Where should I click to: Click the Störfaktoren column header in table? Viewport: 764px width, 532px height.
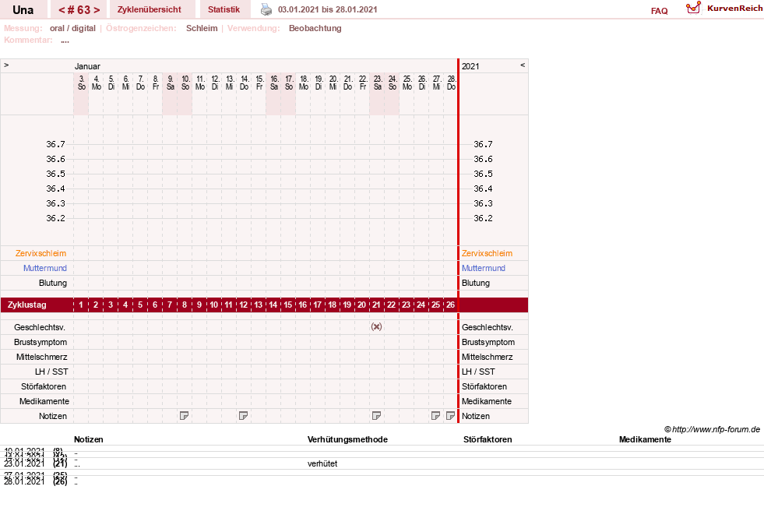[488, 439]
